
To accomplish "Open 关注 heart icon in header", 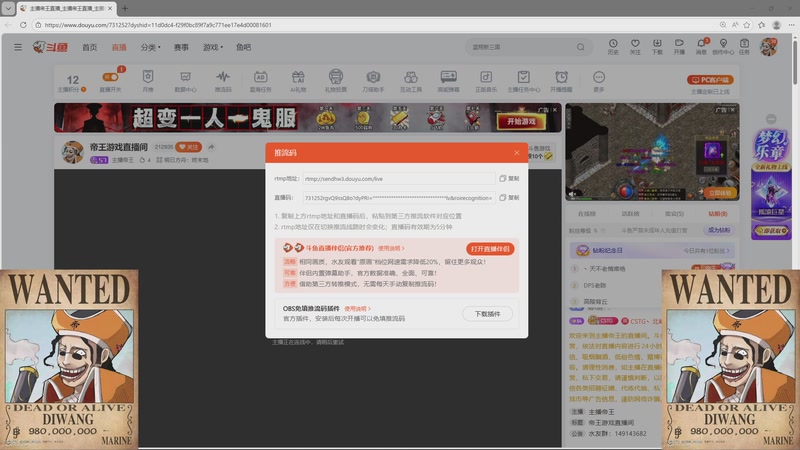I will pos(635,46).
